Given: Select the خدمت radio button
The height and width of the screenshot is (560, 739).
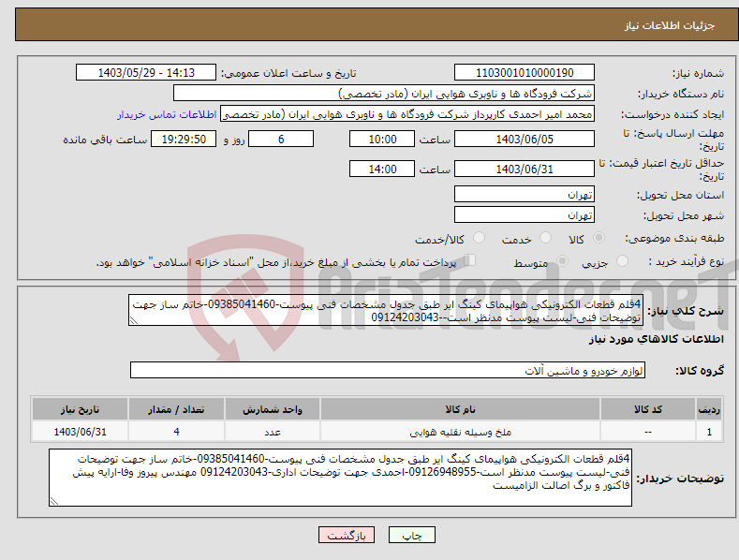Looking at the screenshot, I should [545, 238].
